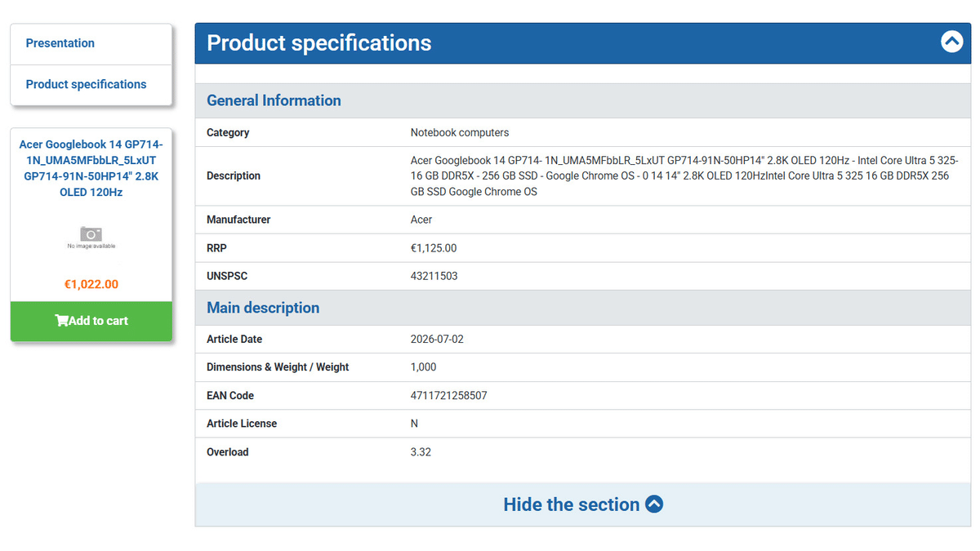Image resolution: width=980 pixels, height=551 pixels.
Task: Open the Acer Googlebook 14 product title link
Action: pyautogui.click(x=91, y=168)
